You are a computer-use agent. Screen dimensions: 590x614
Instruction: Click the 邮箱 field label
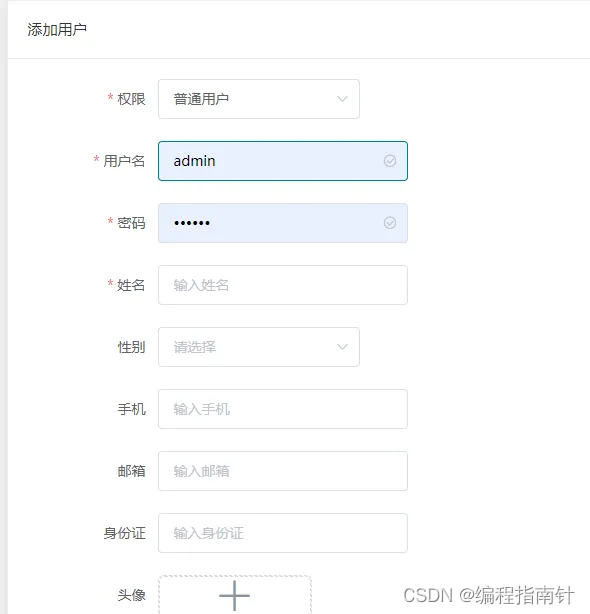tap(132, 471)
